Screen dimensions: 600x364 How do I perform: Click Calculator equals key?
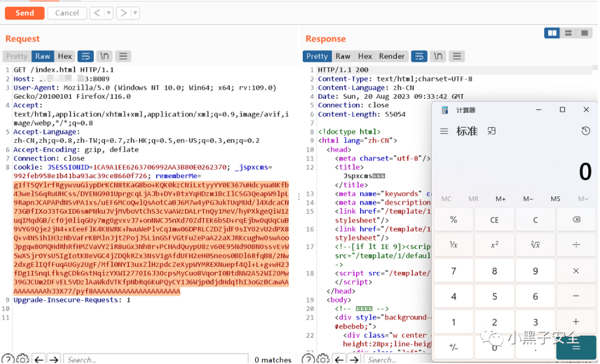pyautogui.click(x=576, y=347)
